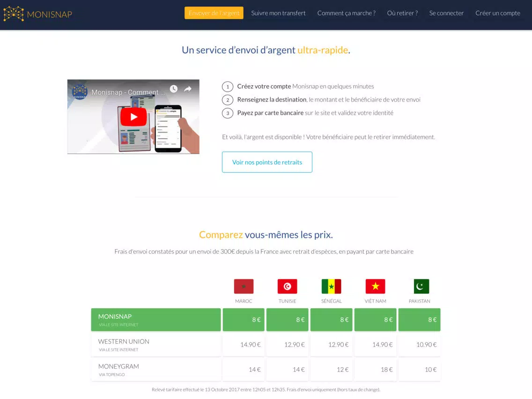Screen dimensions: 532x399
Task: Click the Sénégal flag icon
Action: [332, 286]
